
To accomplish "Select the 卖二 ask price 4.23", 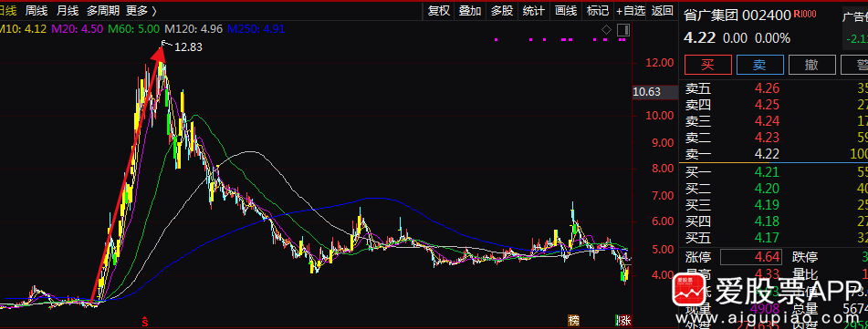I will tap(768, 138).
